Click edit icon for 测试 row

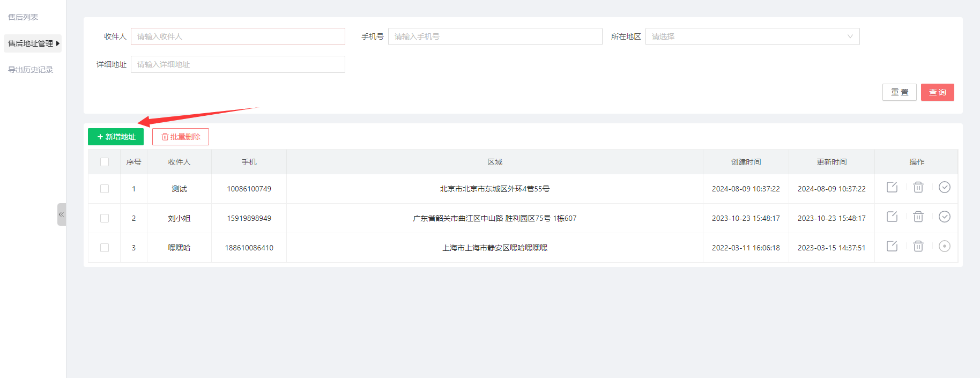point(892,187)
